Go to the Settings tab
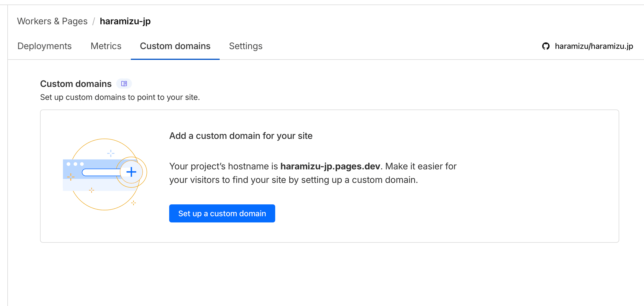 coord(246,46)
